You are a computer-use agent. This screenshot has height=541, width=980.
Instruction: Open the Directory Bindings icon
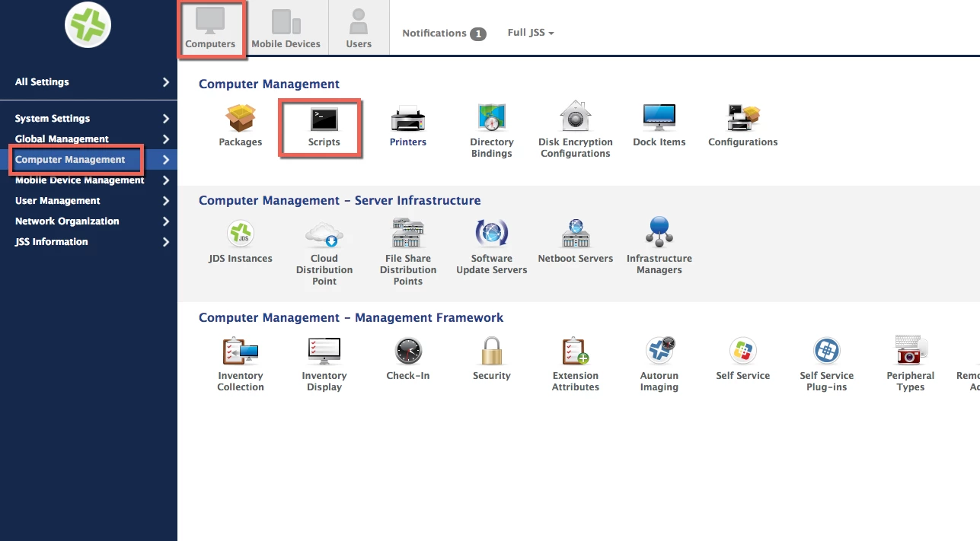coord(492,118)
